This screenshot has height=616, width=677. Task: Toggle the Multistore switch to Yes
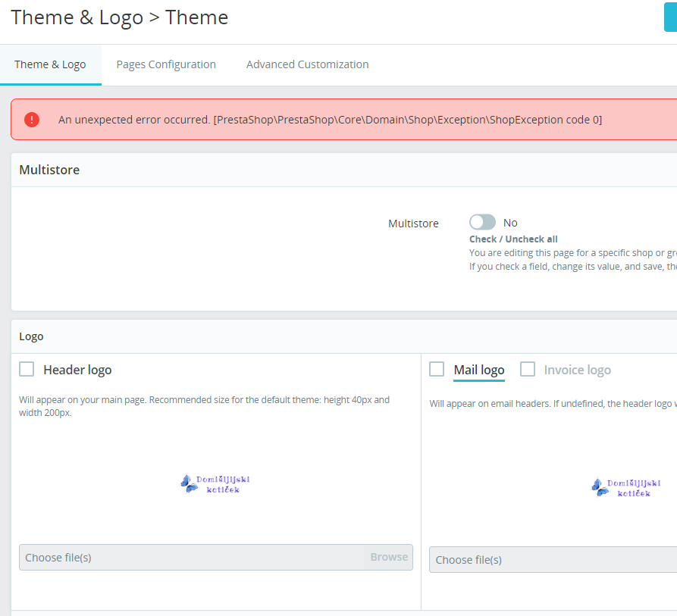coord(481,221)
